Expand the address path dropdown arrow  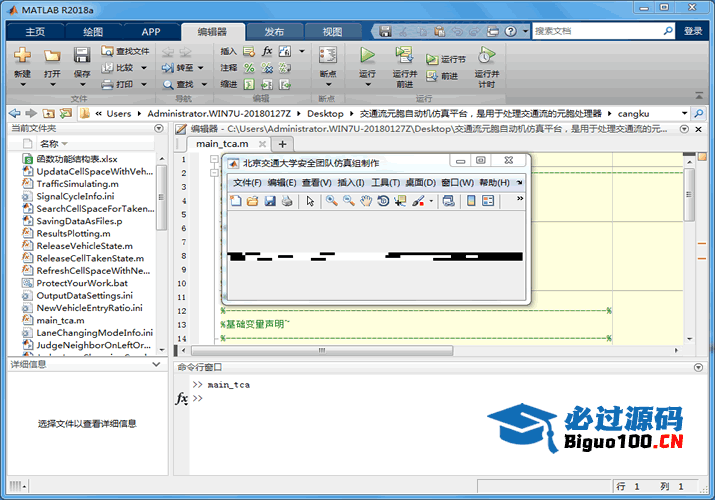684,113
